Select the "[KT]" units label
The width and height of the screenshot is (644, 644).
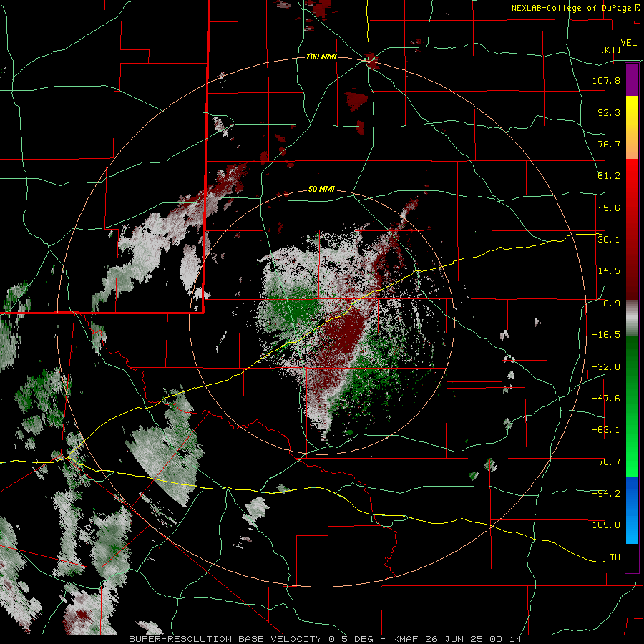tap(611, 50)
